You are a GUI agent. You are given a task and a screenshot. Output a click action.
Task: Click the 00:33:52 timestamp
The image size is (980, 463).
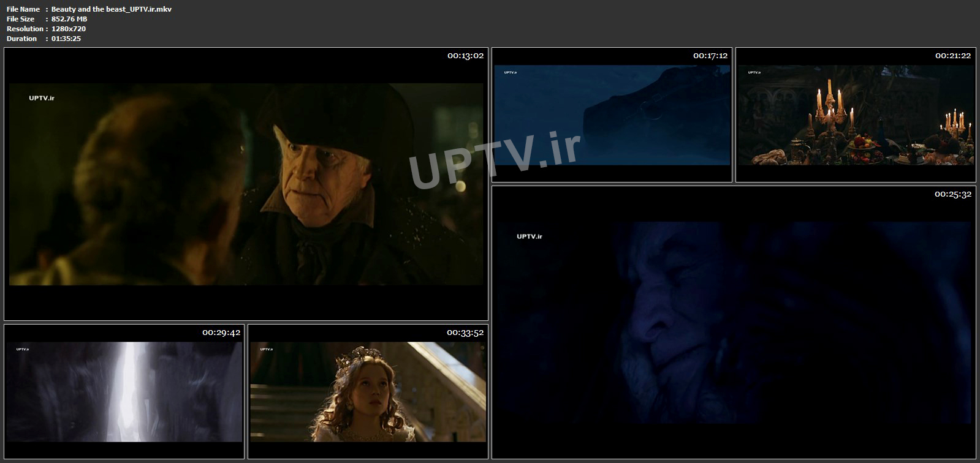(x=465, y=333)
